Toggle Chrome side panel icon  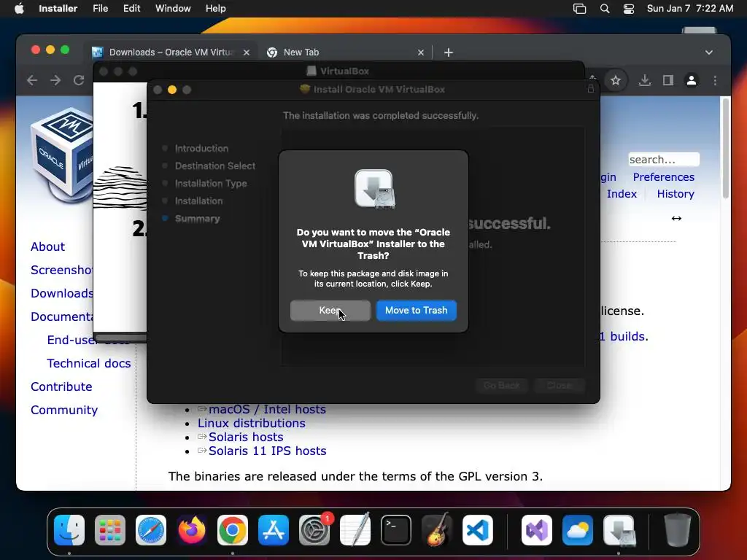pyautogui.click(x=668, y=80)
